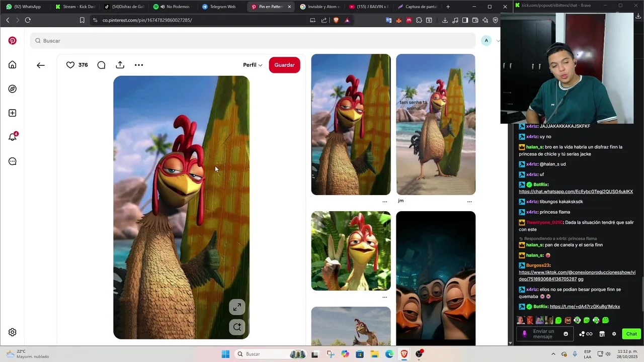The width and height of the screenshot is (644, 362).
Task: Expand the account menu chevron beside avatar
Action: coord(498,41)
